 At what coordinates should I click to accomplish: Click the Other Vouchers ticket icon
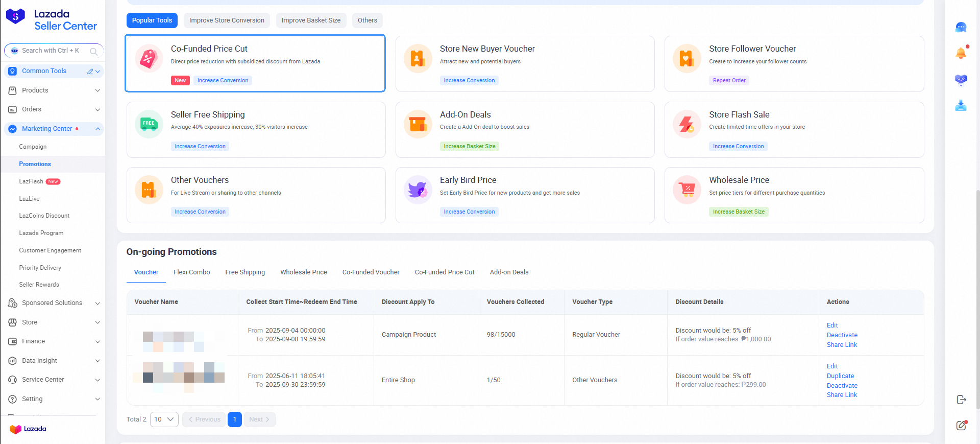[149, 190]
